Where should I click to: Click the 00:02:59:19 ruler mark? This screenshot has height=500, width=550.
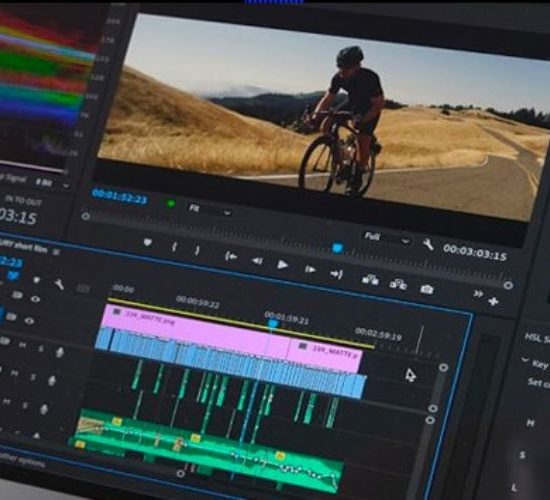coord(378,334)
